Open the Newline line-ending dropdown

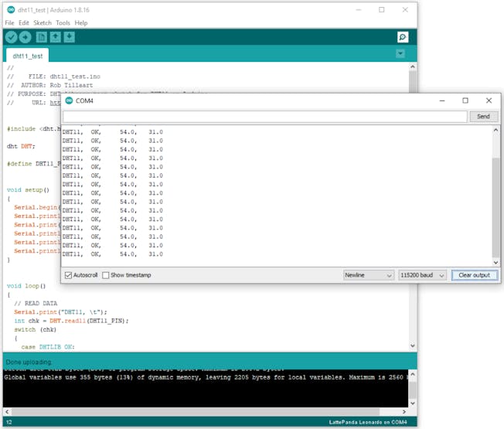pos(368,275)
